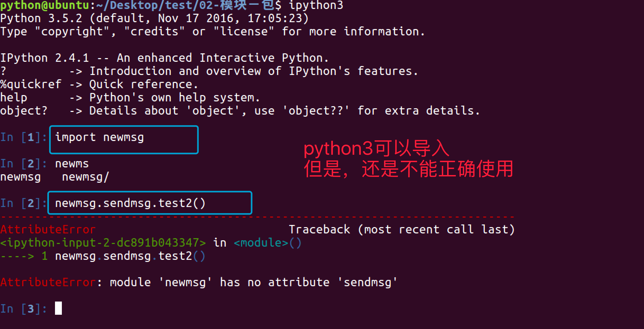The width and height of the screenshot is (644, 329).
Task: Click the 'newmsg/' tab-completion suggestion
Action: coord(85,177)
